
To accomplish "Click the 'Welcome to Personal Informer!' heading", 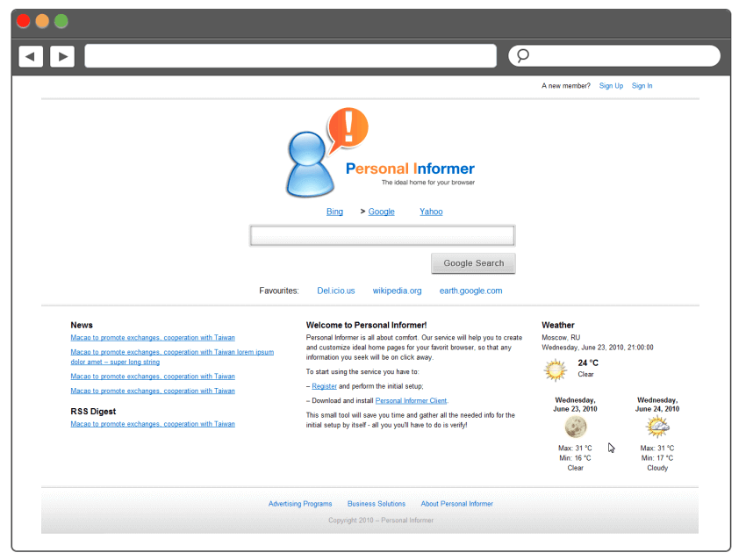I will 366,325.
